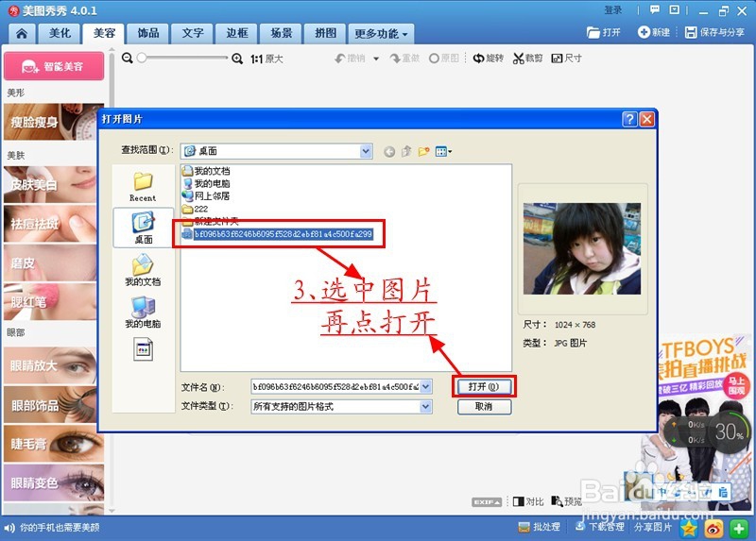Click the 登录 login link
This screenshot has height=541, width=756.
click(x=612, y=10)
